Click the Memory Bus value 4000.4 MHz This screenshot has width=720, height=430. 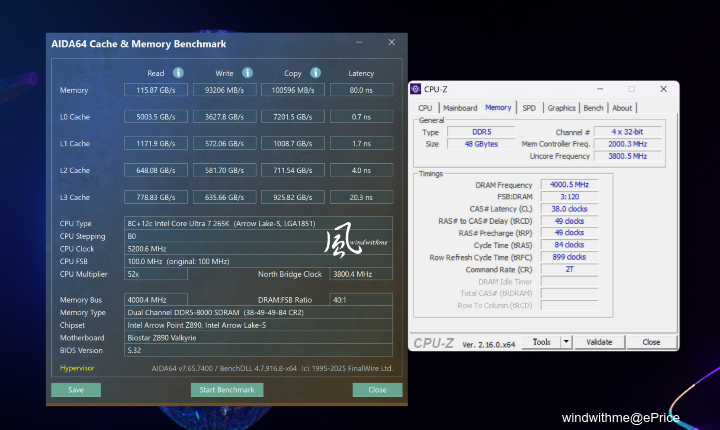point(156,300)
